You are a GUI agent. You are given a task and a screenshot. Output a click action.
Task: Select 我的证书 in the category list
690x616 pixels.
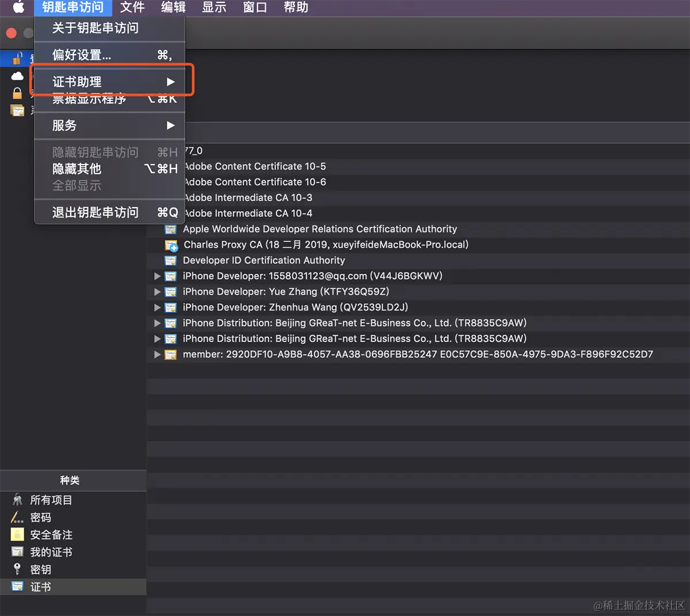[73, 552]
